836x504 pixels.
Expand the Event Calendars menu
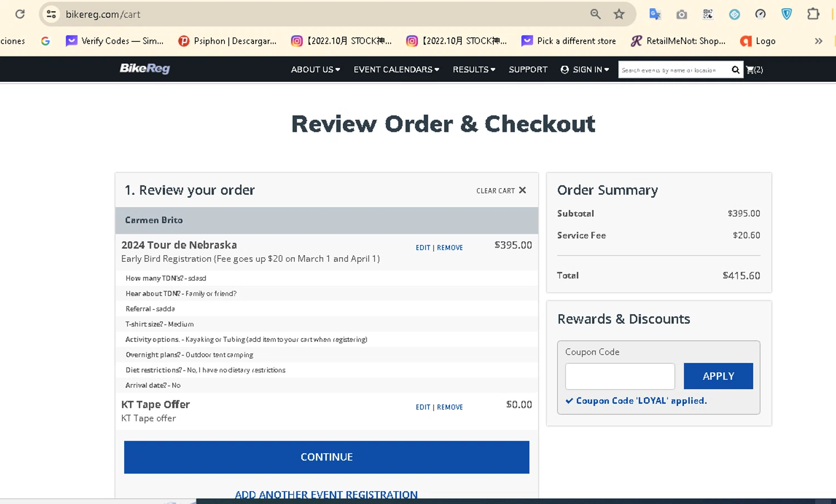396,70
